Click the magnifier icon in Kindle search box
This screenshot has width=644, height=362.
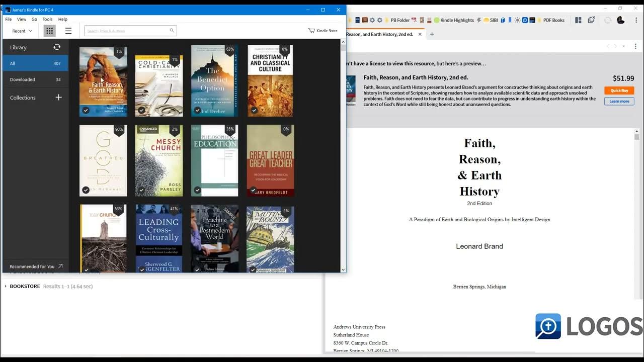pos(172,31)
